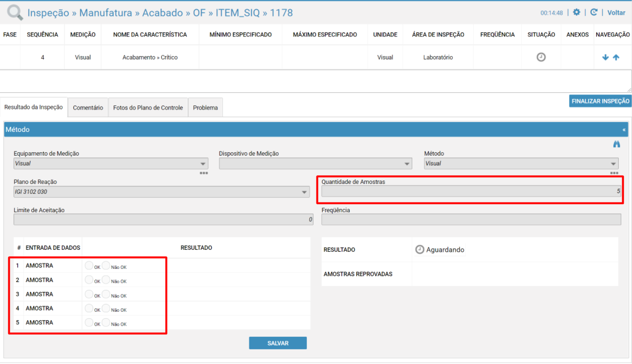Click the 00:14:48 timer
Screen dimensions: 632x364
[x=551, y=13]
